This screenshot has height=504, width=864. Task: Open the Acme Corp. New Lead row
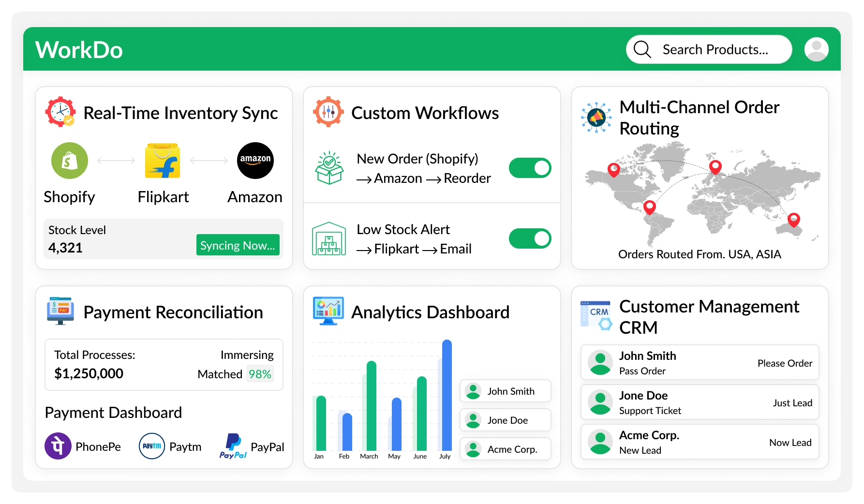[x=700, y=442]
